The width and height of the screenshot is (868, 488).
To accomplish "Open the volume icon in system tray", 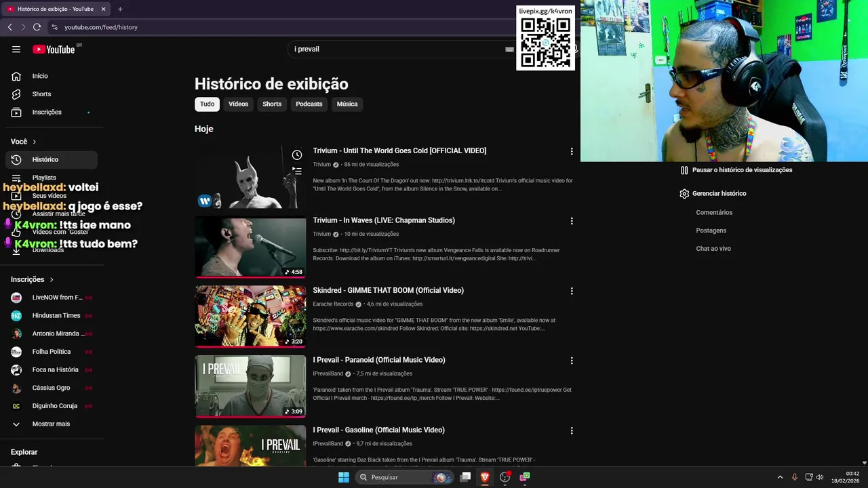I will coord(819,477).
